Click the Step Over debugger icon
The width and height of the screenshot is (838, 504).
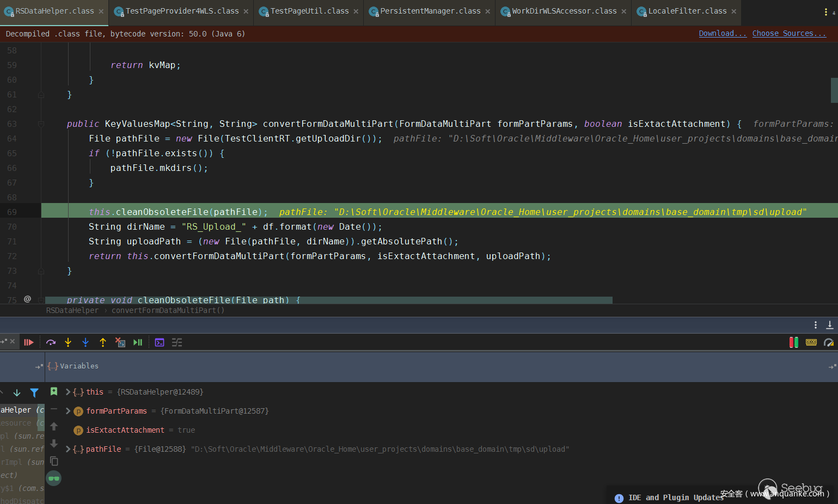tap(51, 342)
